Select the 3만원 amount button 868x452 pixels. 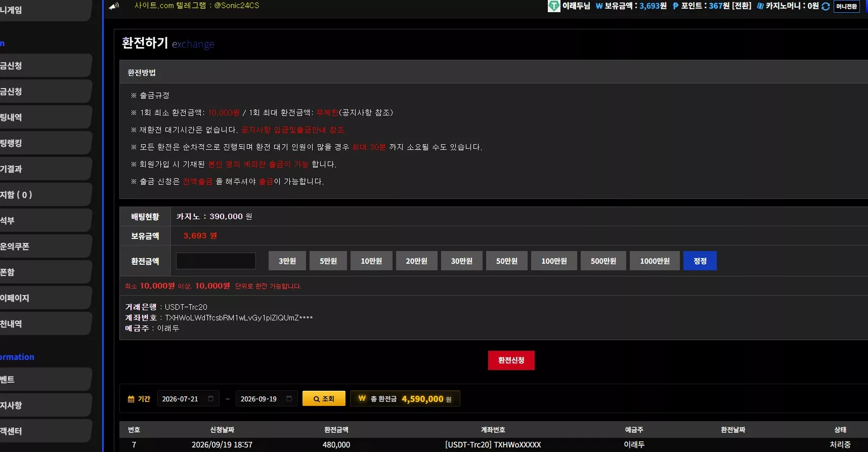coord(287,261)
